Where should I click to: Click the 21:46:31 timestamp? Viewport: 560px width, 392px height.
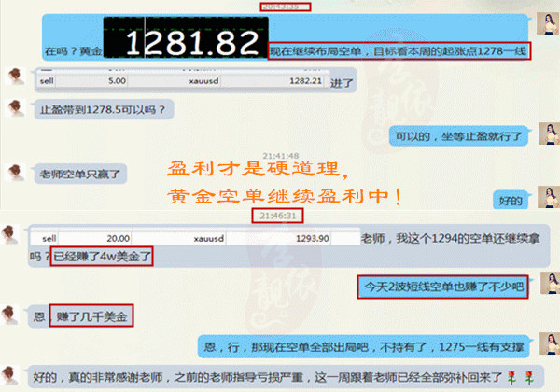(x=278, y=216)
